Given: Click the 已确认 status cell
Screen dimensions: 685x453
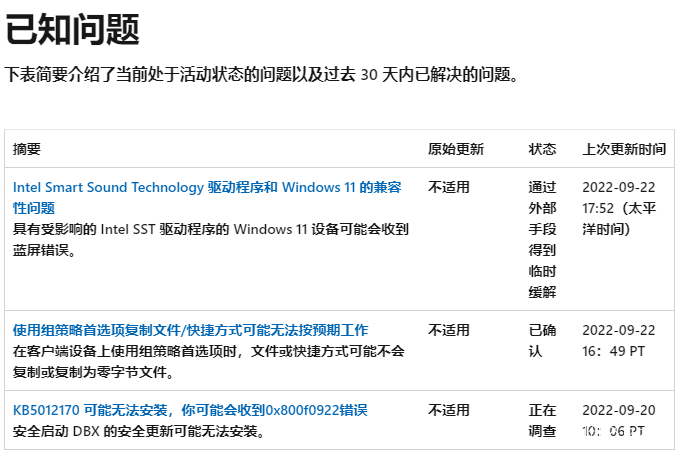Looking at the screenshot, I should pyautogui.click(x=542, y=340).
